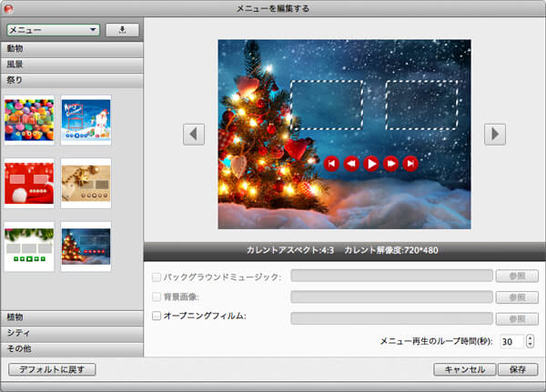Screen dimensions: 546x392
Task: Expand the 動物 template category
Action: 72,49
